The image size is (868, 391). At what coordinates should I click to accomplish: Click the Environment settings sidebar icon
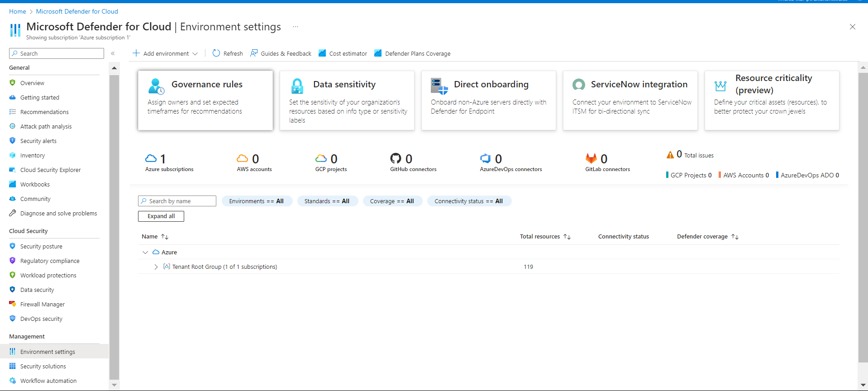(x=12, y=352)
